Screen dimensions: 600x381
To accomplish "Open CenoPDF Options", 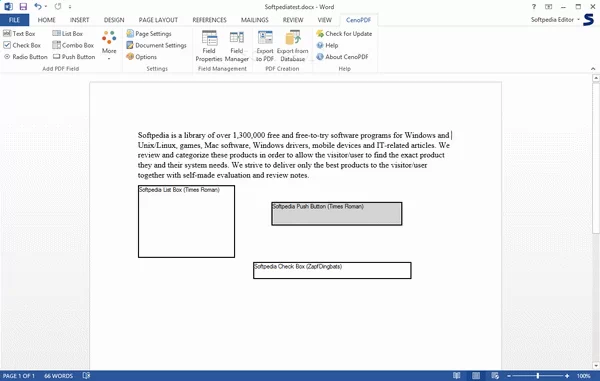I will pos(142,57).
